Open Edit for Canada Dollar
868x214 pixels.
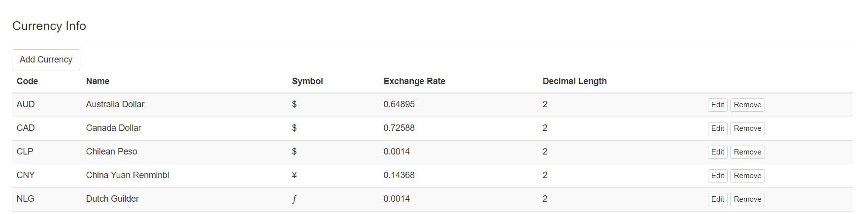point(717,128)
